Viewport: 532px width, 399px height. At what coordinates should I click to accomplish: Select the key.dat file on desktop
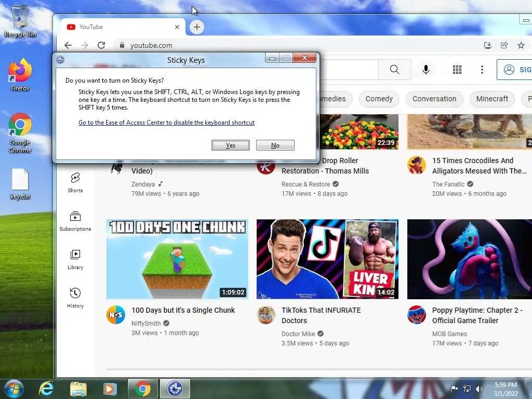(20, 184)
